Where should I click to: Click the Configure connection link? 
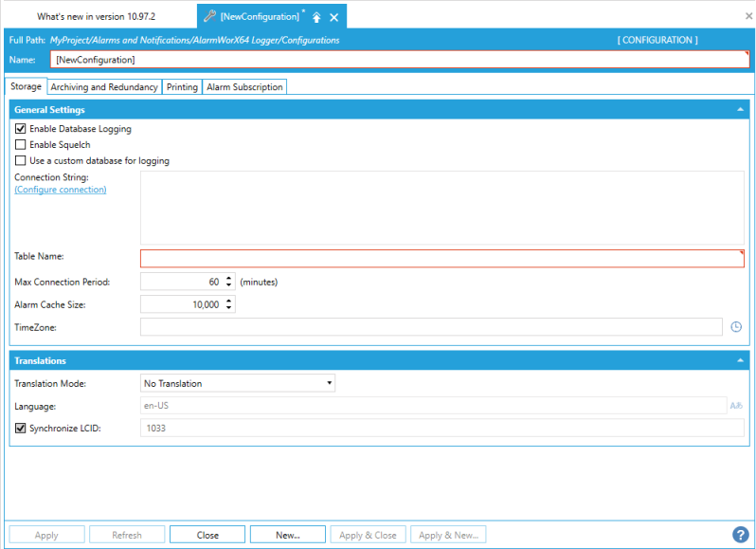tap(61, 190)
